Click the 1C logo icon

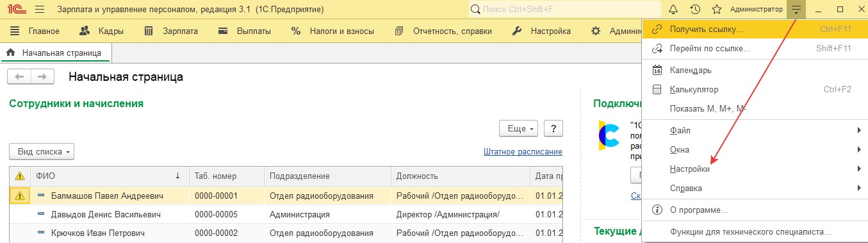click(x=13, y=10)
